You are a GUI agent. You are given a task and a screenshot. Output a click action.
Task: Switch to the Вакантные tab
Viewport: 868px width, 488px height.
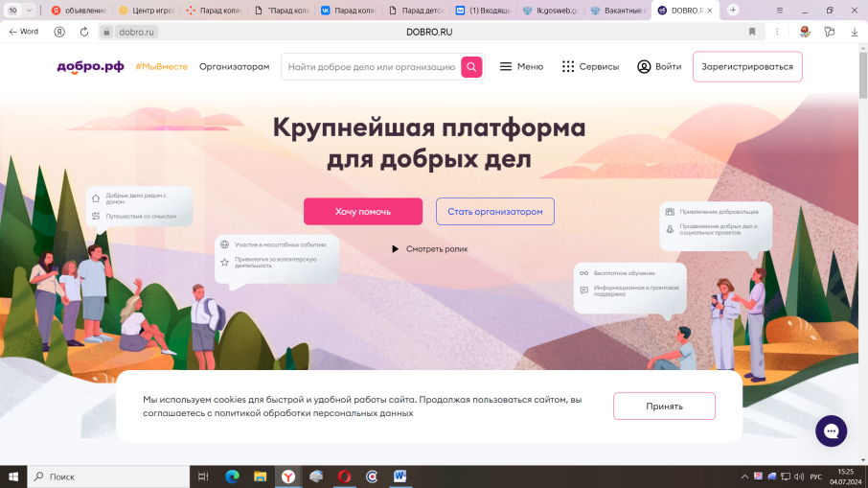[x=618, y=10]
